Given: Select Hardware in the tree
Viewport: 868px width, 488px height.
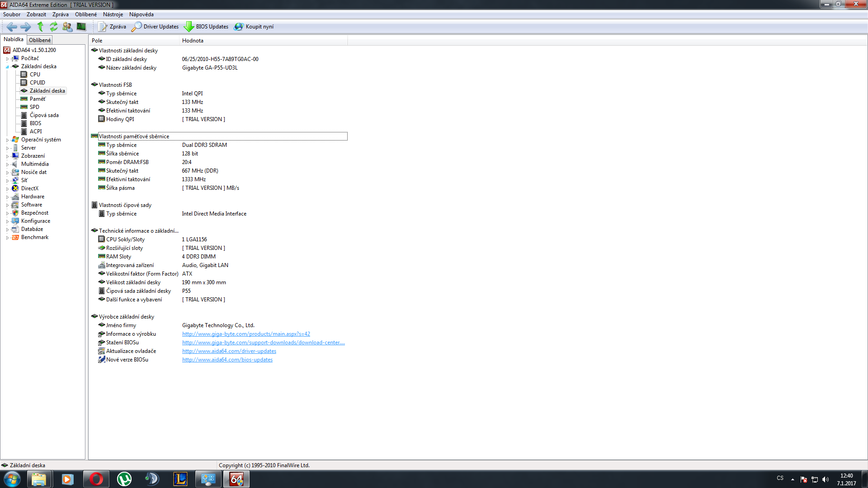Looking at the screenshot, I should point(33,197).
